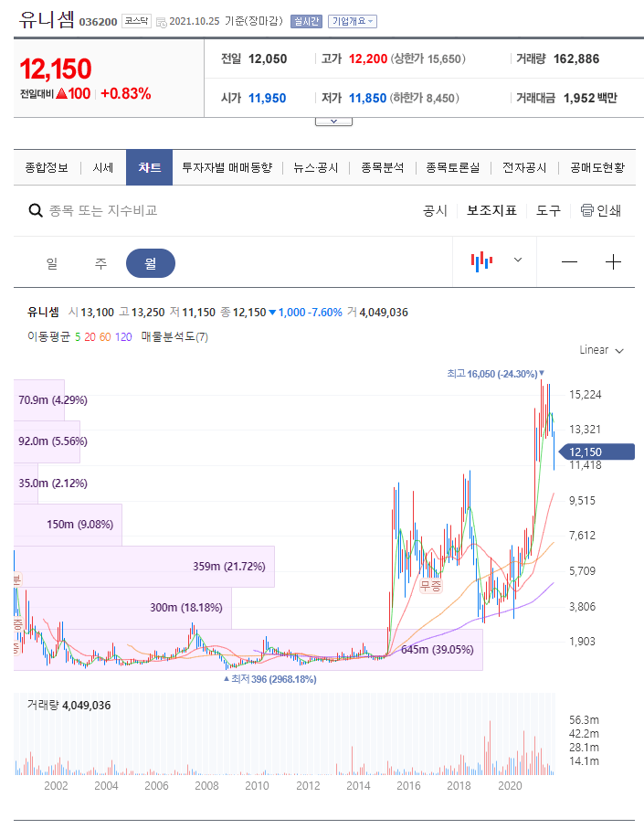
Task: Open the 시세 tab
Action: coord(103,167)
